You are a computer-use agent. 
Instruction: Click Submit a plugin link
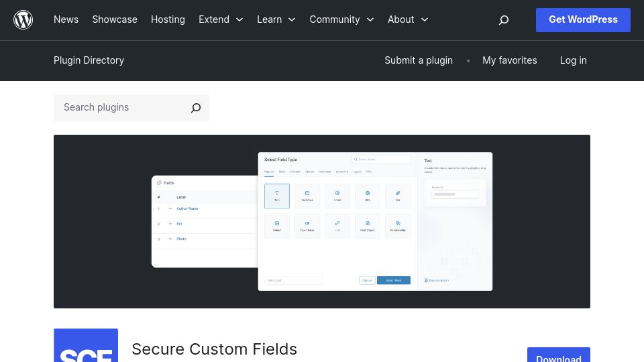419,60
